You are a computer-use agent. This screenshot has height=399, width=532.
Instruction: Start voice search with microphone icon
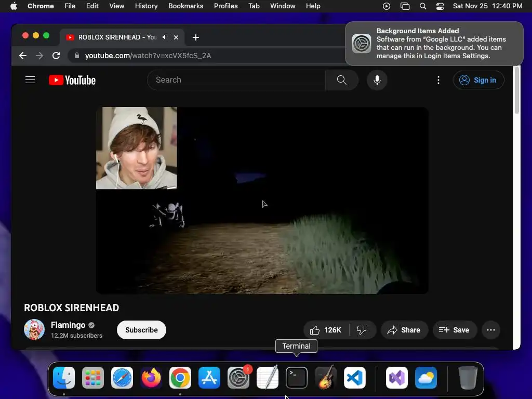[x=377, y=80]
